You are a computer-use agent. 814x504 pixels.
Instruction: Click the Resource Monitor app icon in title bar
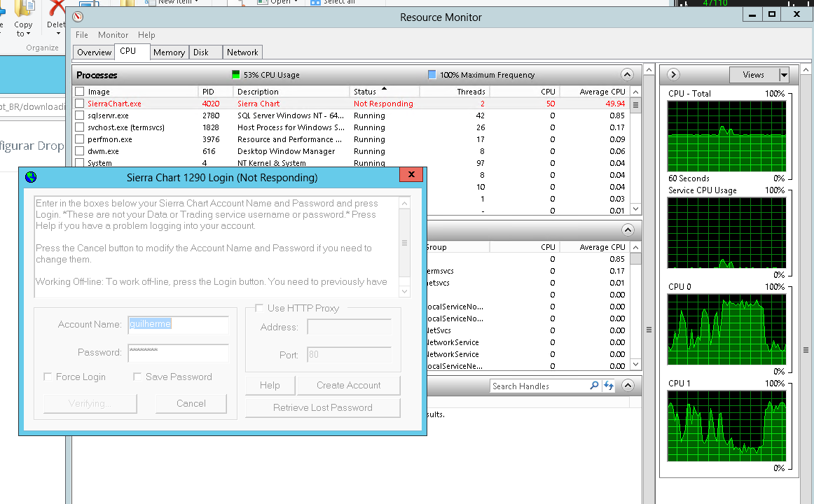[x=78, y=17]
